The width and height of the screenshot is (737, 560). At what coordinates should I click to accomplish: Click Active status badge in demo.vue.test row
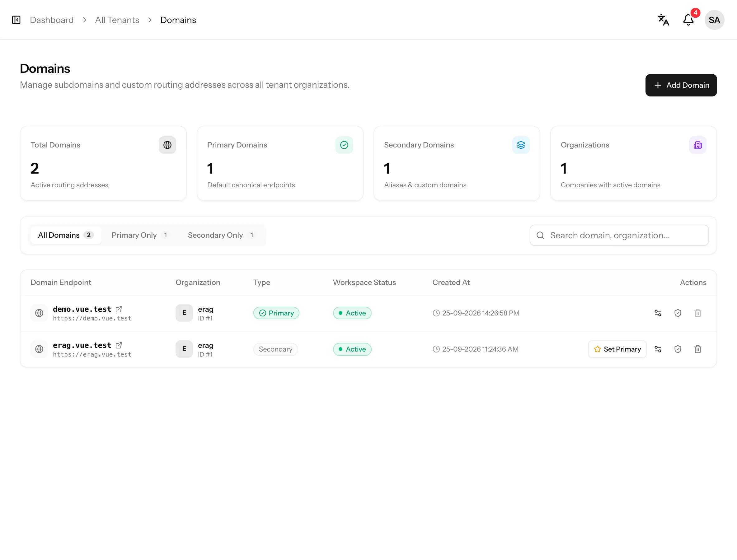coord(352,313)
